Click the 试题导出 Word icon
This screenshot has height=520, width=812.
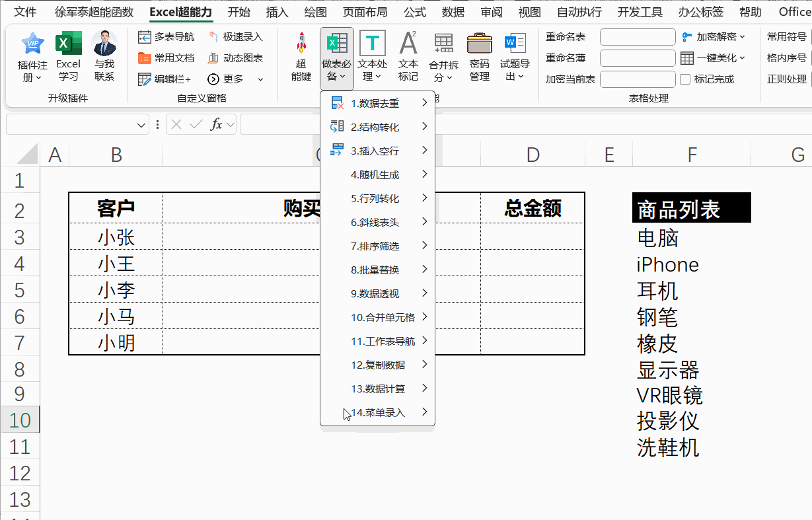(515, 44)
